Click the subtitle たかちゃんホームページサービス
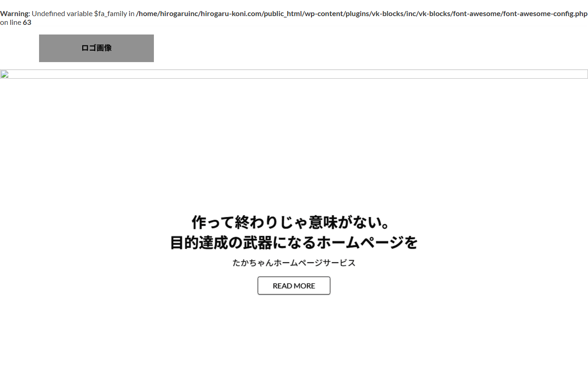588x368 pixels. click(x=294, y=263)
